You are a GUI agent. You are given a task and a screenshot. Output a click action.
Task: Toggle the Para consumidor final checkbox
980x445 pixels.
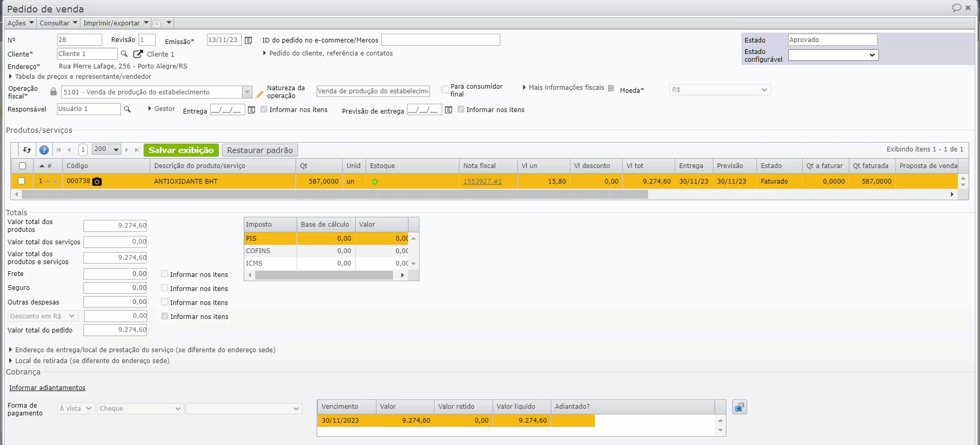click(x=445, y=90)
